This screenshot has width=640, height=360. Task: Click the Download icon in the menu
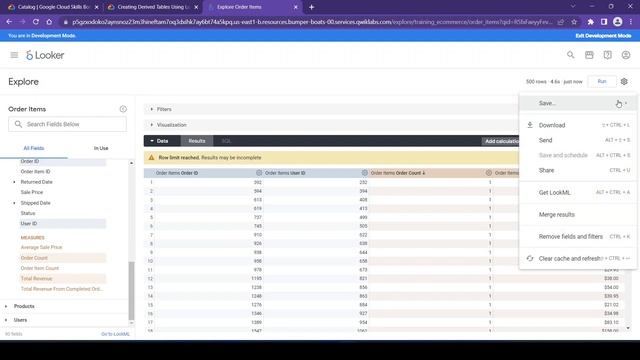pyautogui.click(x=530, y=125)
